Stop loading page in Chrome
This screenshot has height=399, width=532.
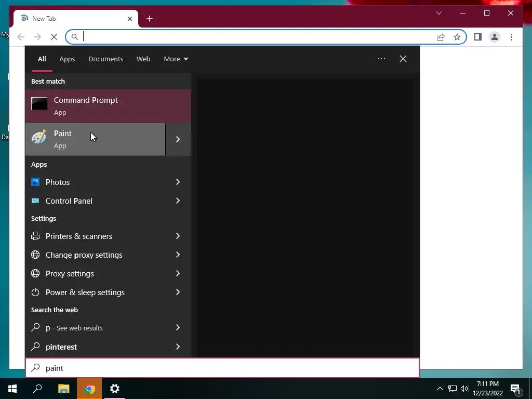coord(54,37)
